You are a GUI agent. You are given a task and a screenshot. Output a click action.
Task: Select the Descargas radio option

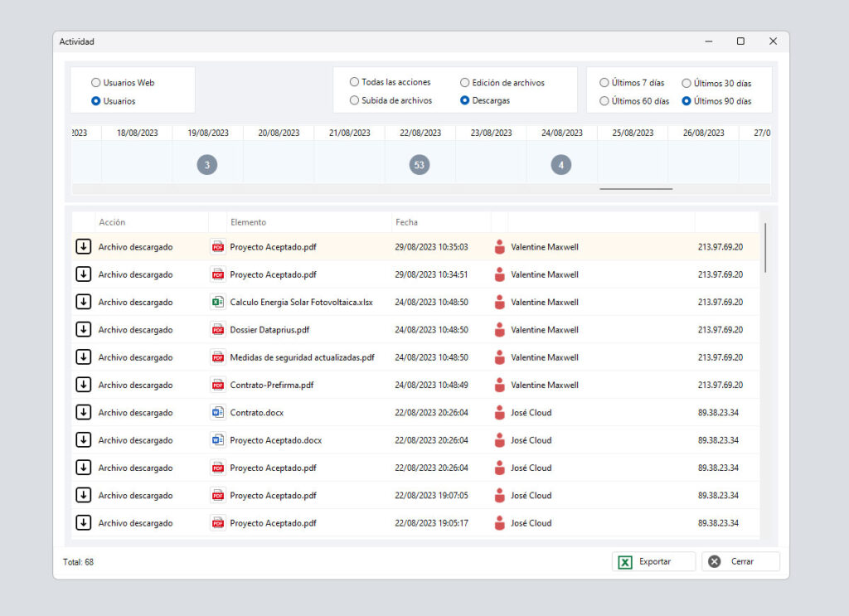click(464, 100)
